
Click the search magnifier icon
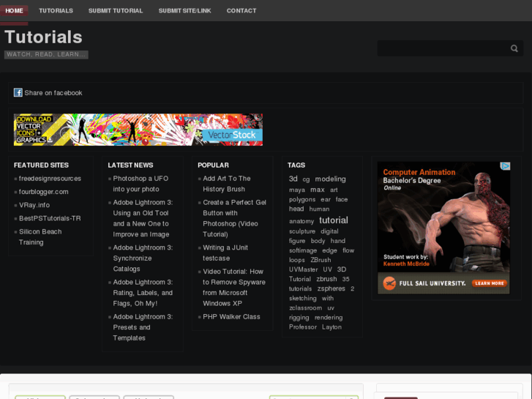(x=514, y=48)
